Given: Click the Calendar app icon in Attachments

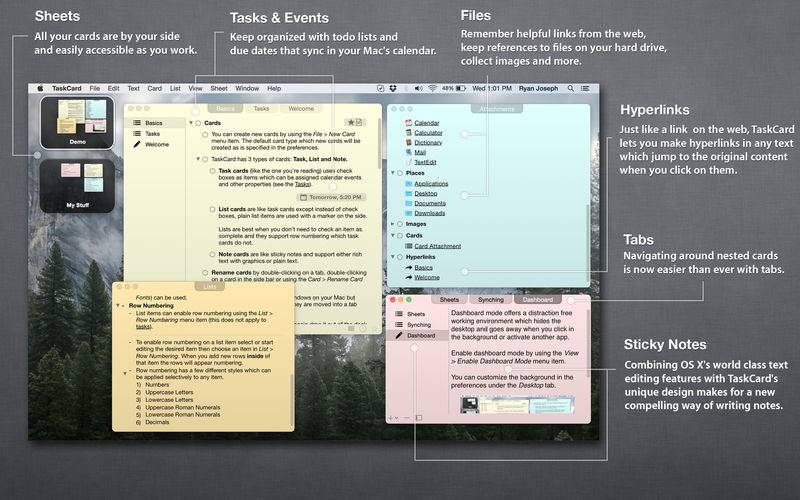Looking at the screenshot, I should tap(408, 123).
